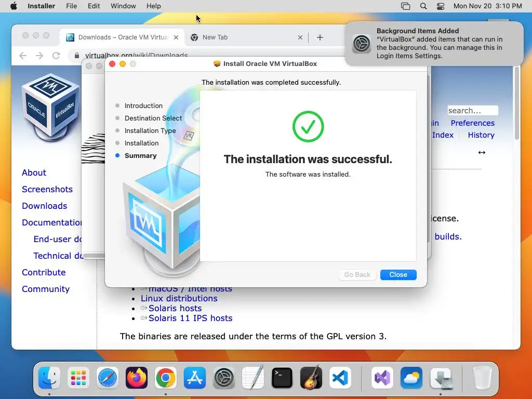Viewport: 532px width, 399px height.
Task: Launch GarageBand from the Dock
Action: tap(311, 378)
